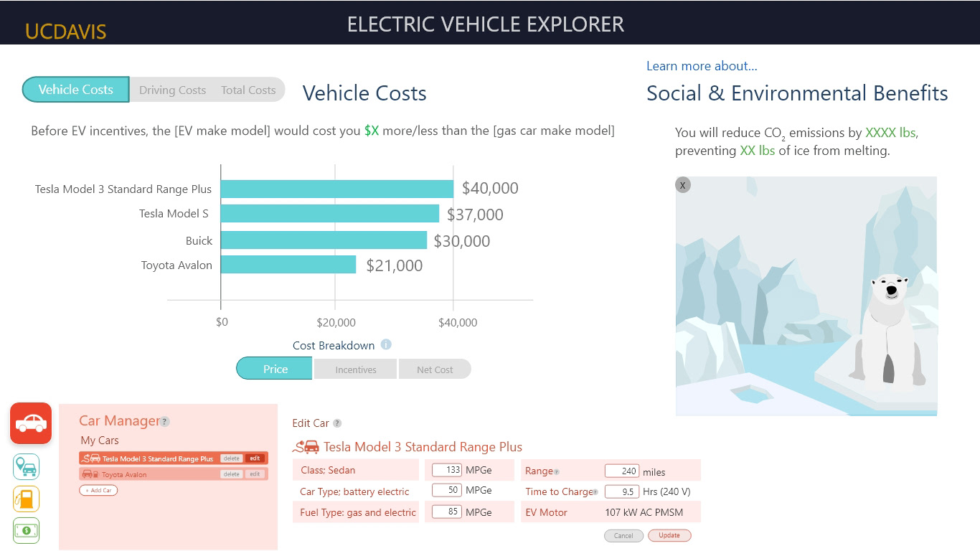
Task: Click the EV plug car icon beside Edit Car title
Action: point(306,447)
